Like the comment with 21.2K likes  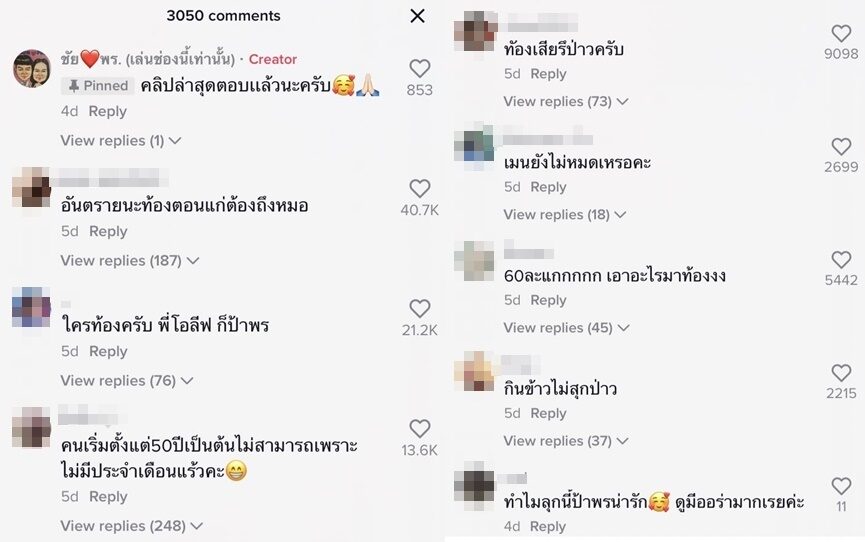coord(420,309)
